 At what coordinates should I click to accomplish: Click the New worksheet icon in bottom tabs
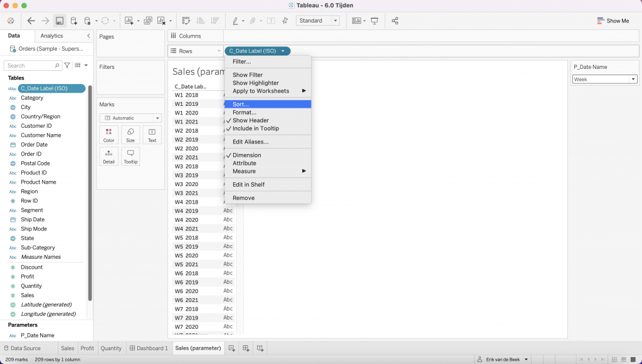click(x=232, y=348)
